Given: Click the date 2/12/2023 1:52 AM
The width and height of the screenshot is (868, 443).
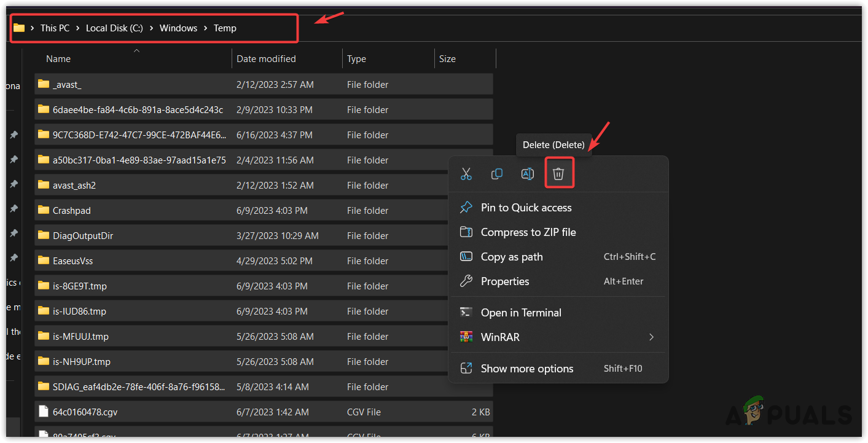Looking at the screenshot, I should [x=275, y=185].
